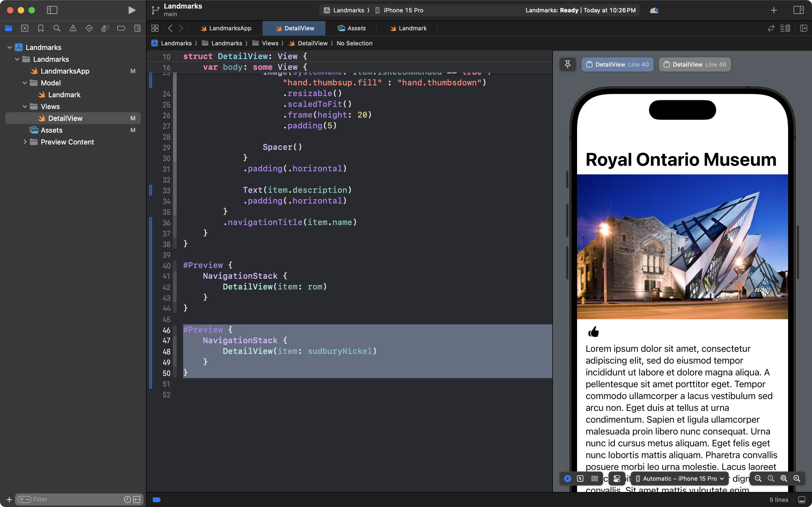Click the add (+) Library button
The width and height of the screenshot is (812, 507).
pos(773,10)
